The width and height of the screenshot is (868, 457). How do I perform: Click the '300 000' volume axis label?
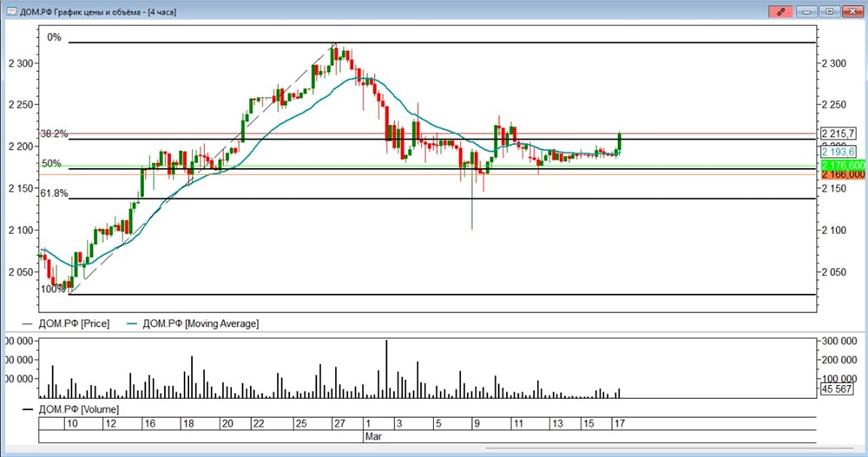(839, 342)
